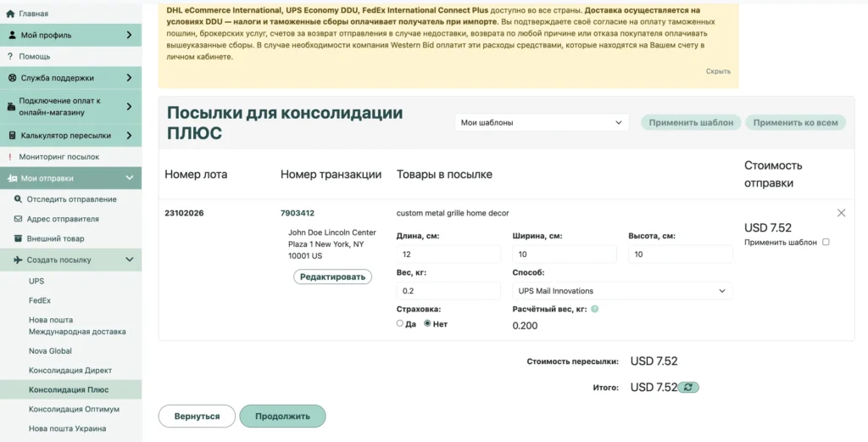Select Nova Global item
868x442 pixels.
click(x=50, y=350)
